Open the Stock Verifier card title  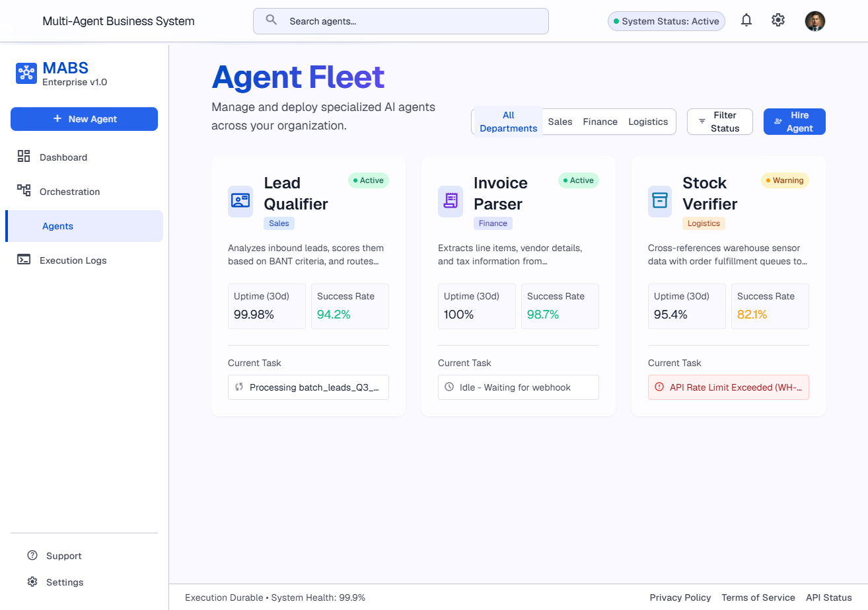tap(710, 194)
